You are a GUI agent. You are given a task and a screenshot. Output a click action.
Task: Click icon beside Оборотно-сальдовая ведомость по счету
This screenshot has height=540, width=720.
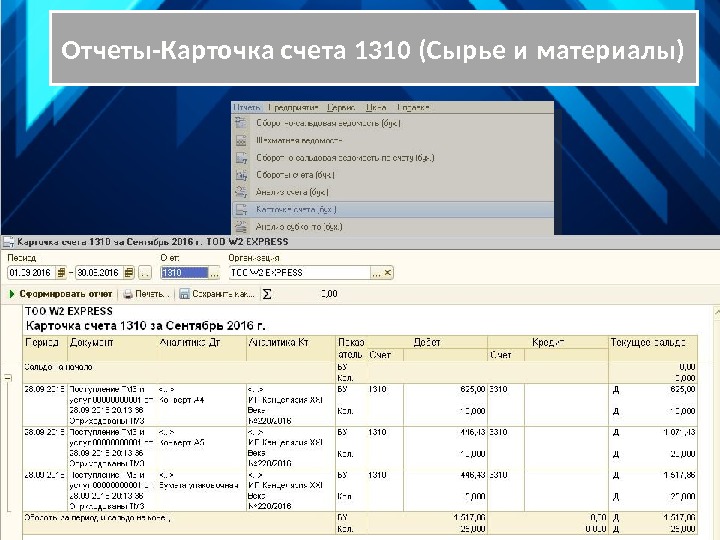(x=241, y=158)
